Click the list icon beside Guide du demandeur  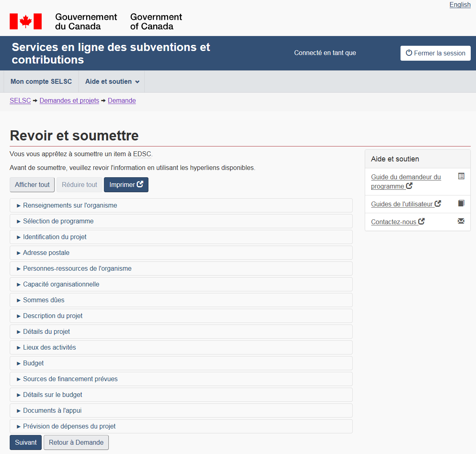click(x=461, y=176)
